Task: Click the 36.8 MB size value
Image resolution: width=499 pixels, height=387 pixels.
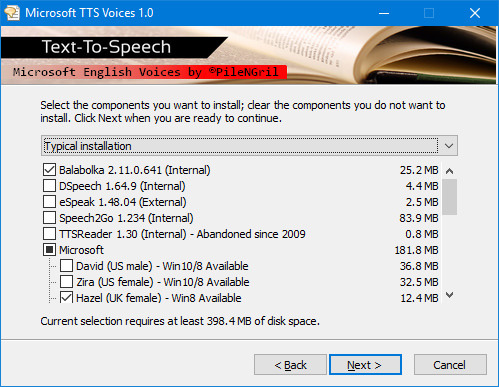Action: tap(419, 266)
